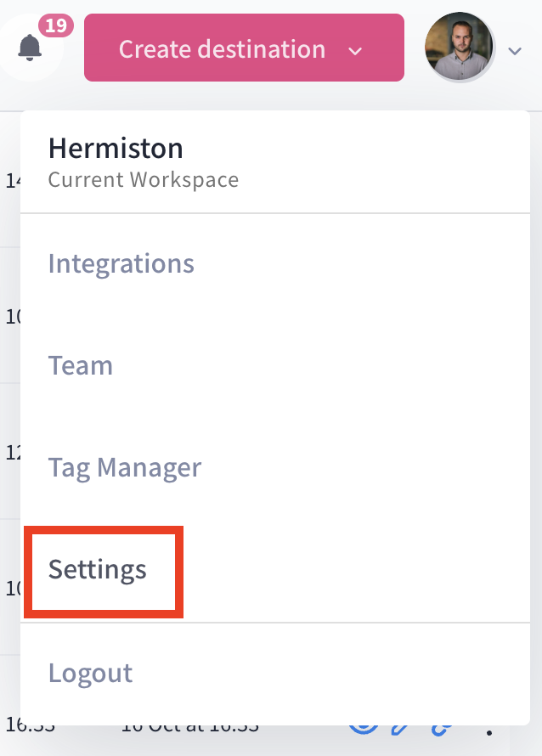Click the Create destination button
Screen dimensions: 542x756
point(222,48)
